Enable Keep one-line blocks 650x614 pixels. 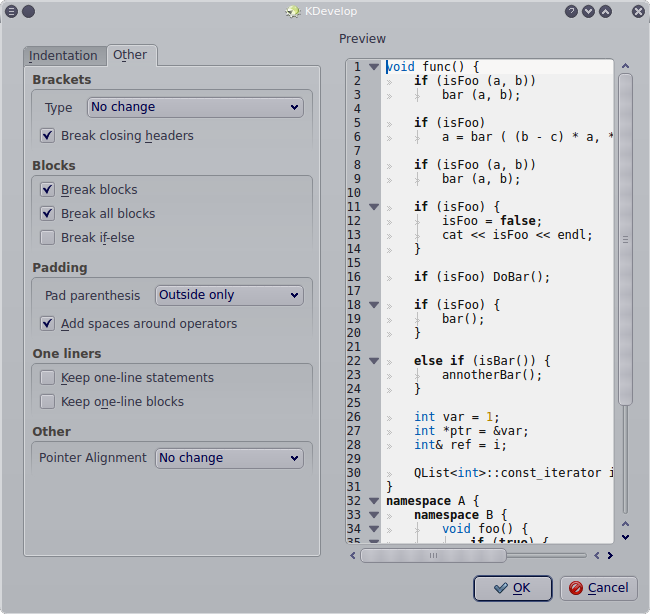click(x=112, y=402)
